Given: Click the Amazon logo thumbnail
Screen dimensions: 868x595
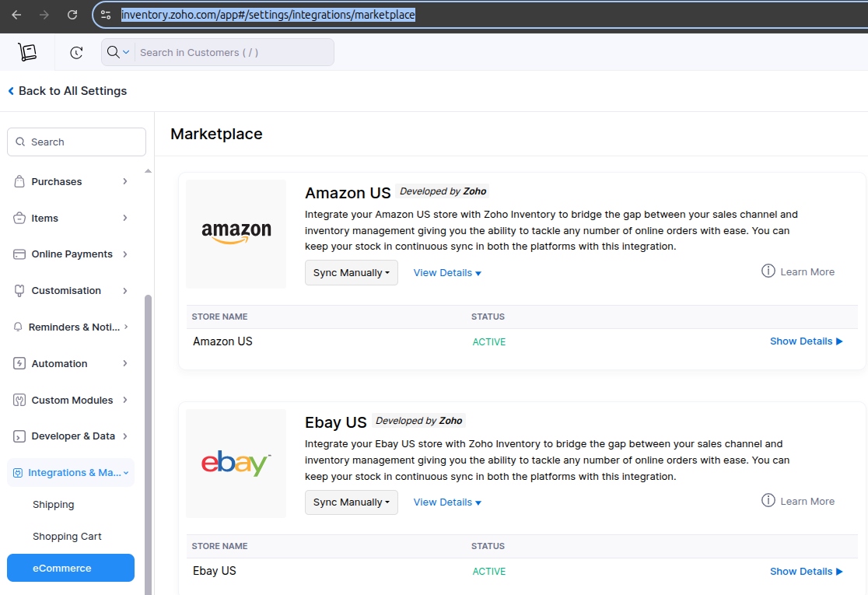Looking at the screenshot, I should coord(236,233).
